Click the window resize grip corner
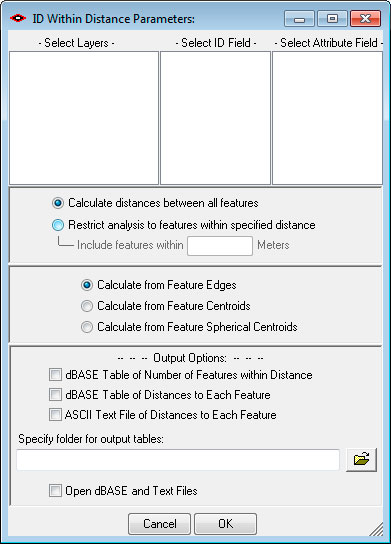The image size is (391, 544). pos(377,529)
